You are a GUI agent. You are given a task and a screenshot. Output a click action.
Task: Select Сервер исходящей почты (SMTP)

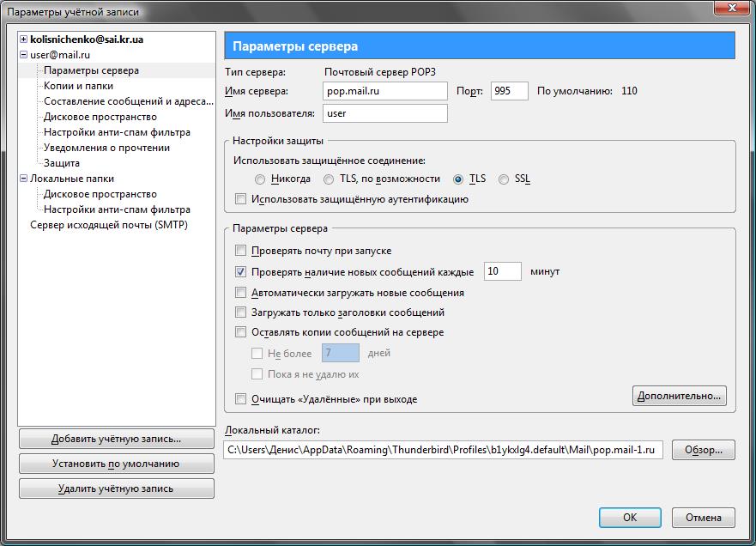(x=108, y=225)
